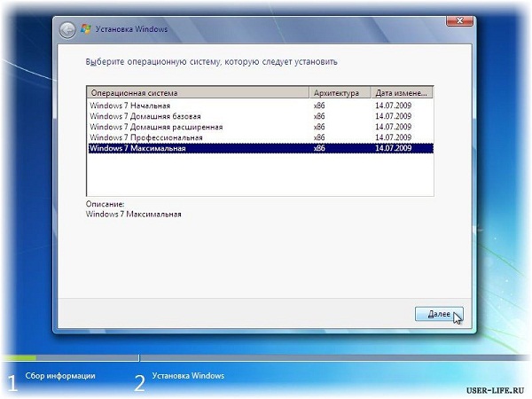Click the Далее button

pyautogui.click(x=439, y=314)
